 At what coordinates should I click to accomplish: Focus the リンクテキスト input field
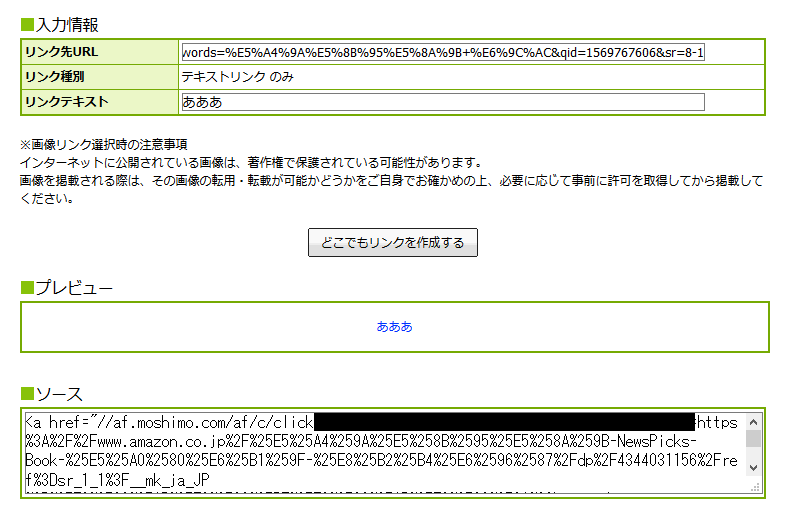point(443,102)
